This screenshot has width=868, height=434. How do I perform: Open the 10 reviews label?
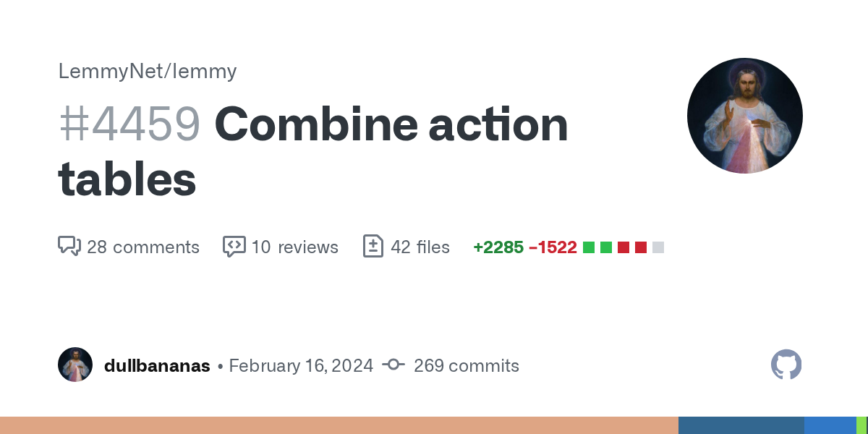click(x=295, y=247)
